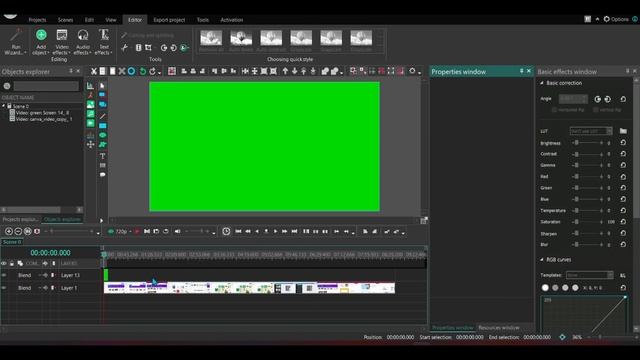Click the Redo arrow icon
This screenshot has height=360, width=640.
tap(153, 71)
